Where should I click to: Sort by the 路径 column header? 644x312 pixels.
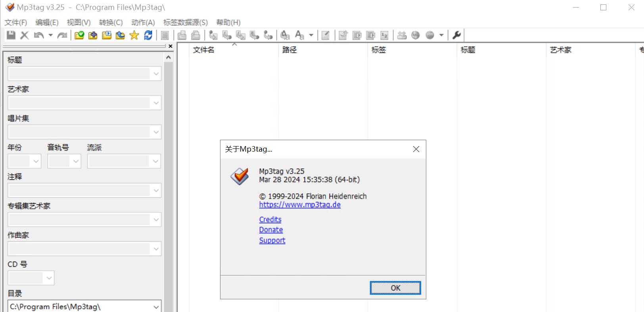pos(323,50)
